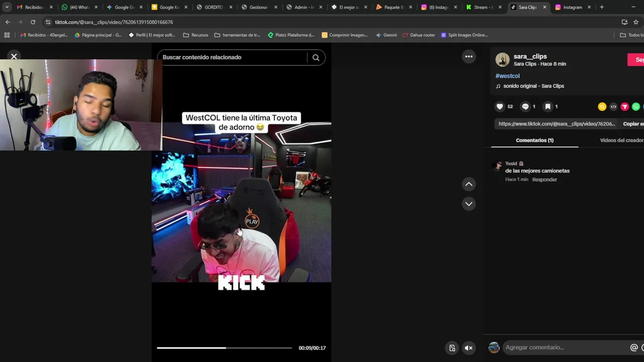
Task: Open commenter Yesid's profile name
Action: 511,163
